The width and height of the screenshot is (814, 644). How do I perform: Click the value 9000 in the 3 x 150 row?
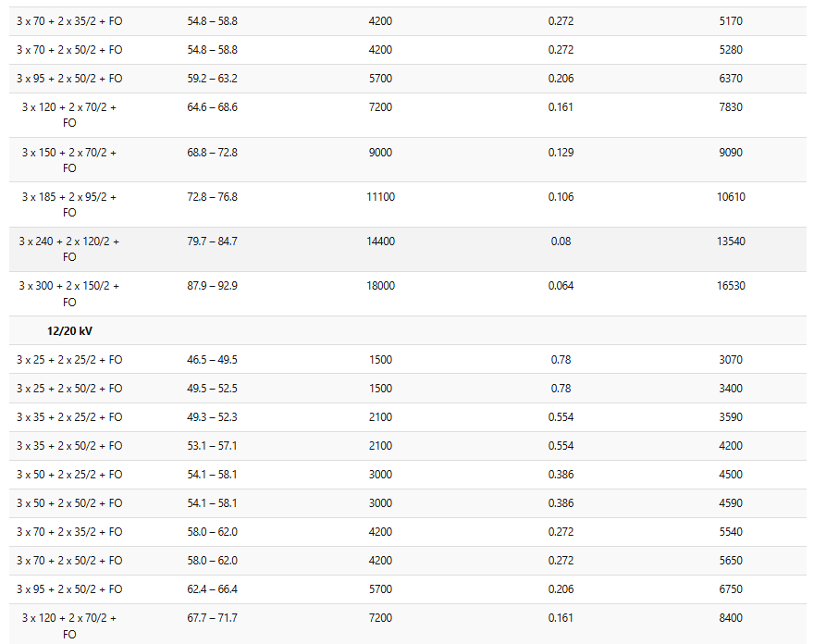(380, 153)
